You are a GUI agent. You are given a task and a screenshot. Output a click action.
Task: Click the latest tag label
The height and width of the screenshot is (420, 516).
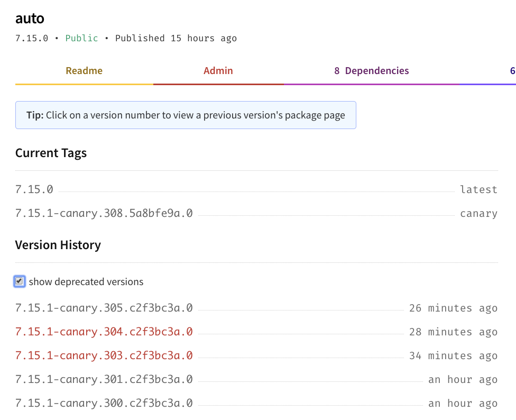click(x=479, y=189)
